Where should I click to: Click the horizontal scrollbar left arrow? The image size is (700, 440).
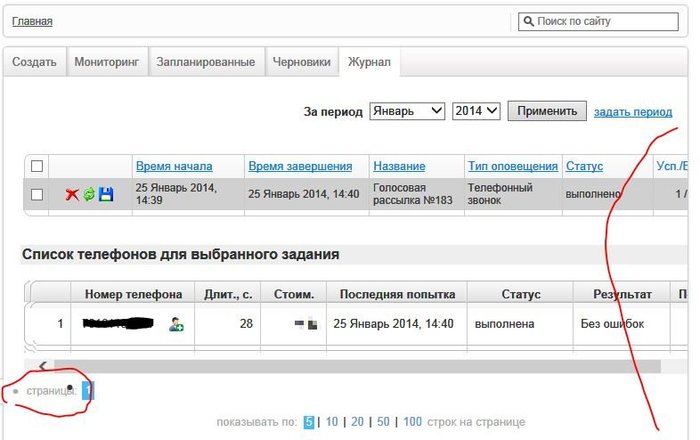tap(42, 366)
